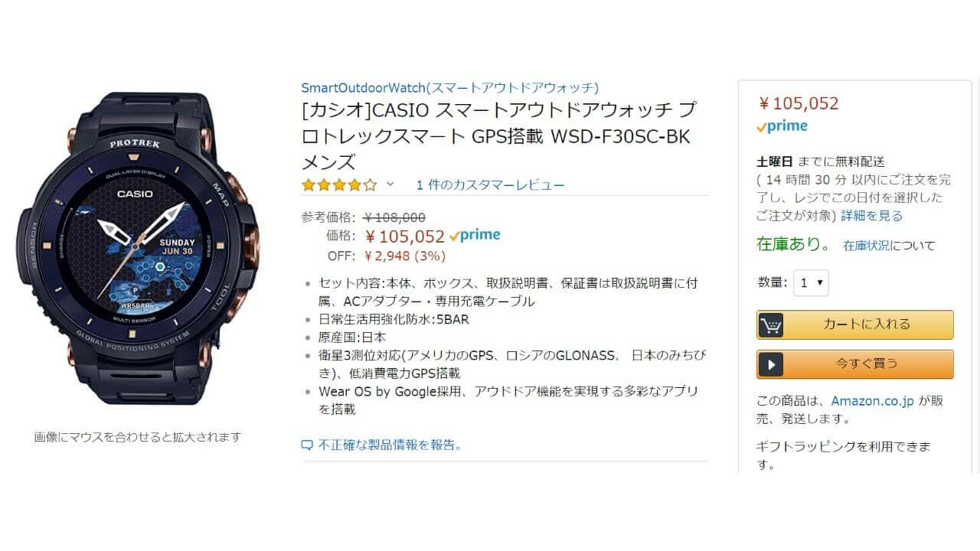This screenshot has height=551, width=980.
Task: Open the 1 件のカスタマーレビュー link
Action: tap(490, 185)
